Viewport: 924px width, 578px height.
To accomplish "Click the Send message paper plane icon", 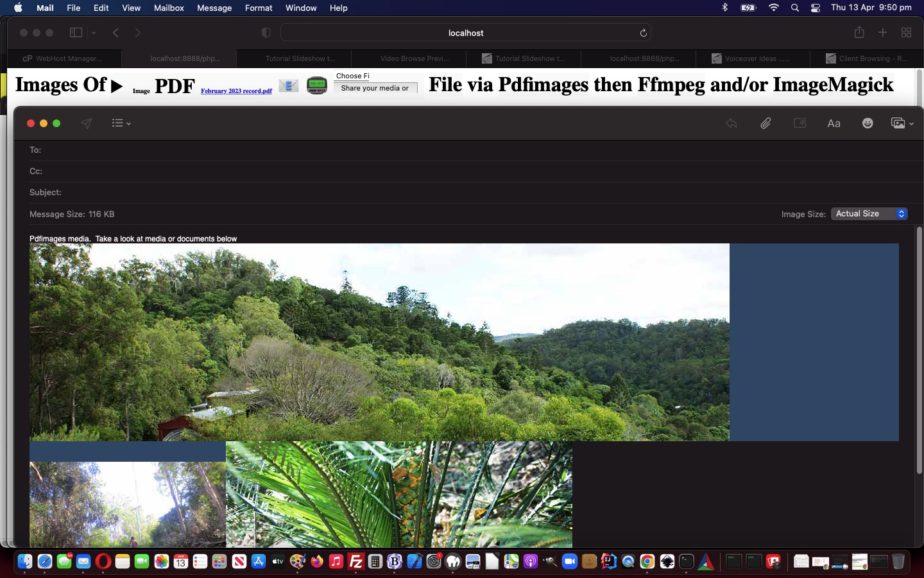I will tap(86, 123).
